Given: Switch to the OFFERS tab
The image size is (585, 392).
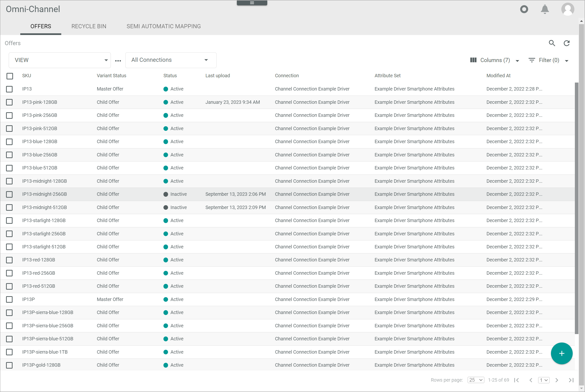Looking at the screenshot, I should [x=41, y=26].
